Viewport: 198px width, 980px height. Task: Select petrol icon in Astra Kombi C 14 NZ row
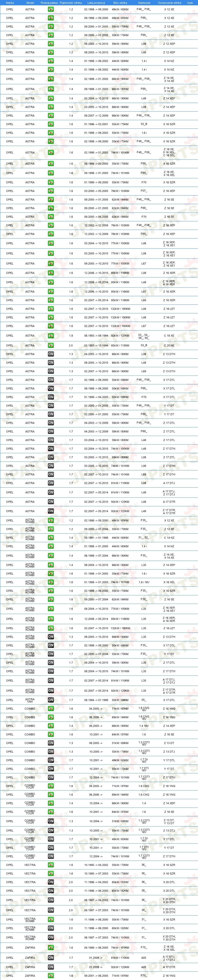click(x=51, y=538)
